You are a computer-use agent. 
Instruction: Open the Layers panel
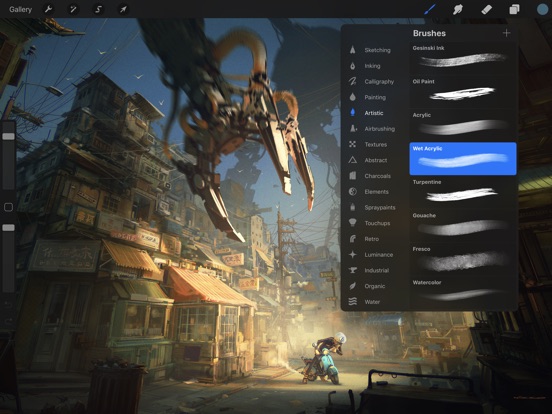point(514,9)
